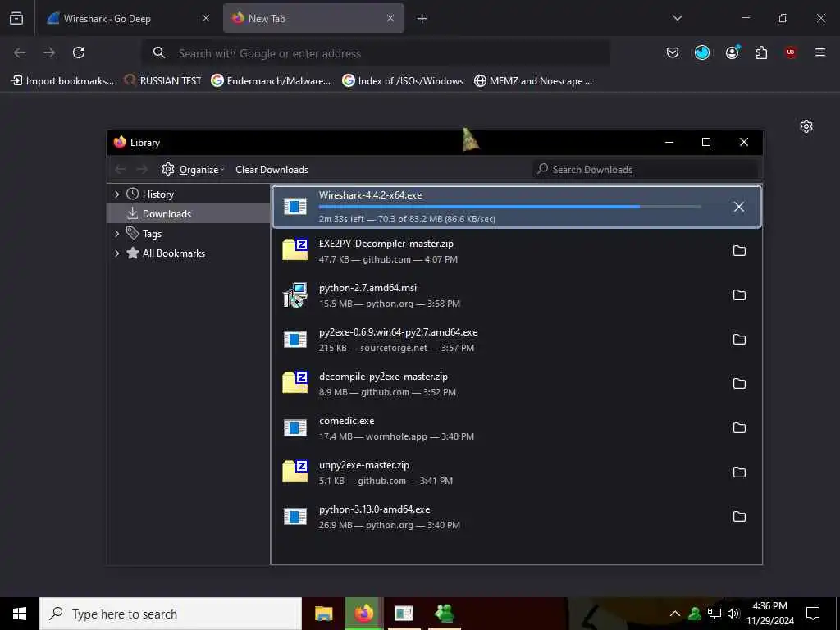The width and height of the screenshot is (840, 630).
Task: Show python-2.7.amd64.msi in its folder
Action: tap(739, 295)
